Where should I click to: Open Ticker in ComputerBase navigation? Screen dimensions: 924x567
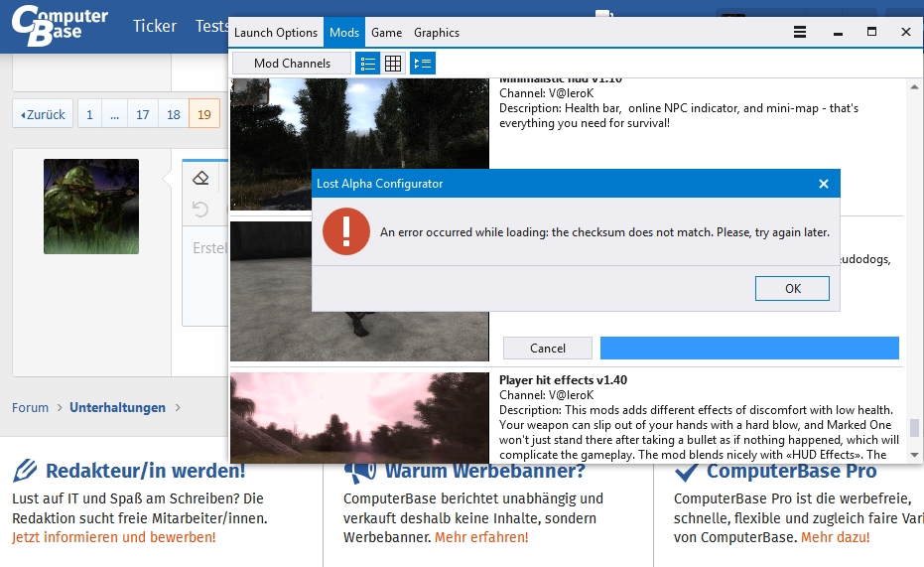[x=155, y=26]
